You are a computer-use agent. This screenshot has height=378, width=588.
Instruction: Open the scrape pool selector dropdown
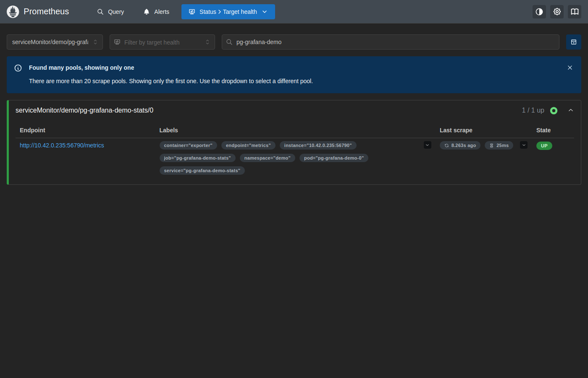pyautogui.click(x=55, y=42)
